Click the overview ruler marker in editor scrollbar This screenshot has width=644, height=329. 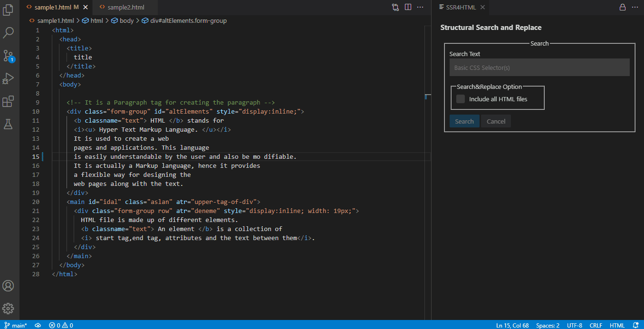[428, 97]
